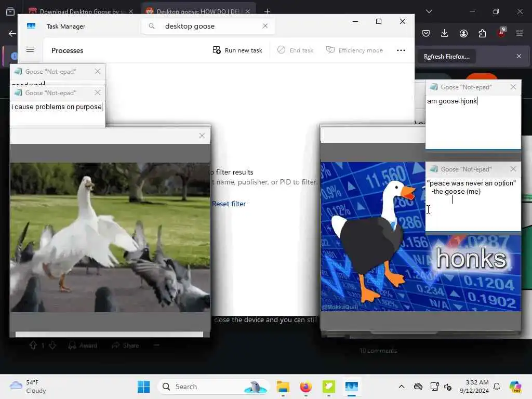The height and width of the screenshot is (399, 532).
Task: Click the goose with pigeons meme image
Action: [x=110, y=237]
